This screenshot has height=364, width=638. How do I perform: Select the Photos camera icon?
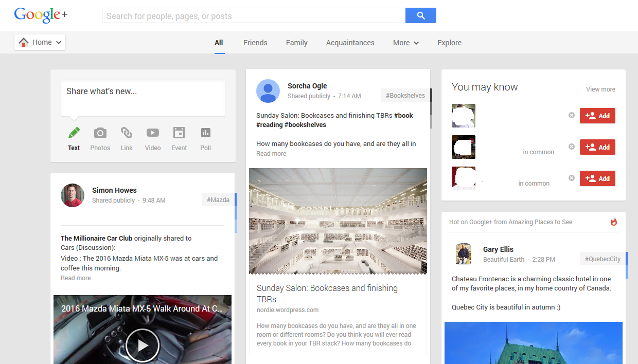pos(100,133)
